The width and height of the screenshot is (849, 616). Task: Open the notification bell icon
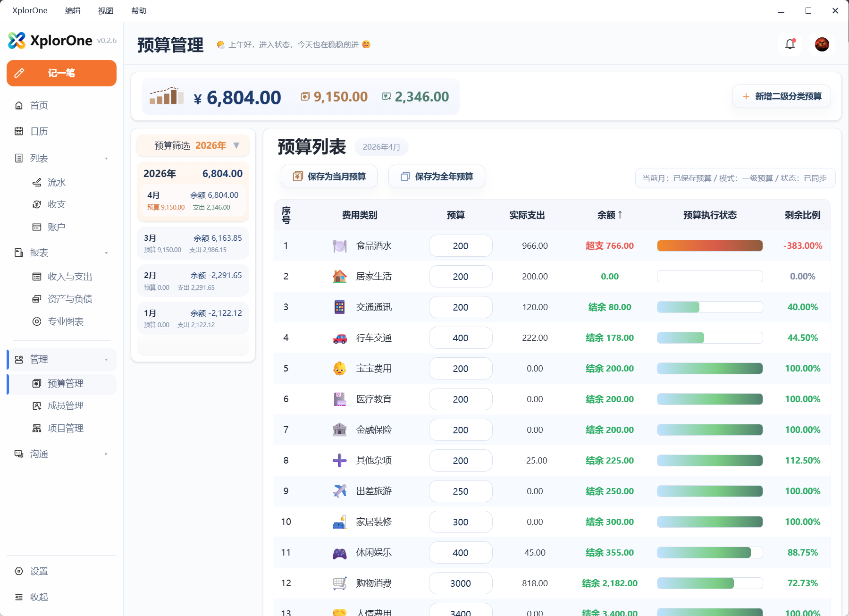point(789,44)
